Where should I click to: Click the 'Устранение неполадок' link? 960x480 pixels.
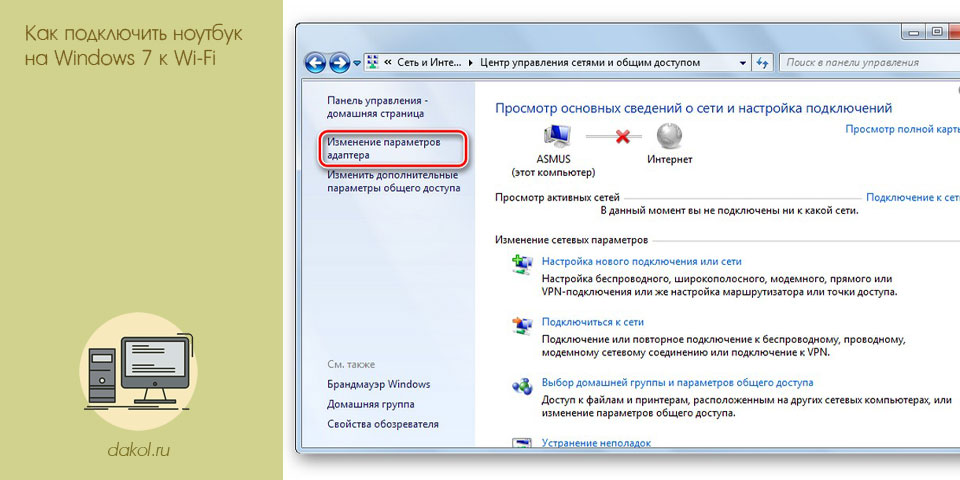coord(596,443)
